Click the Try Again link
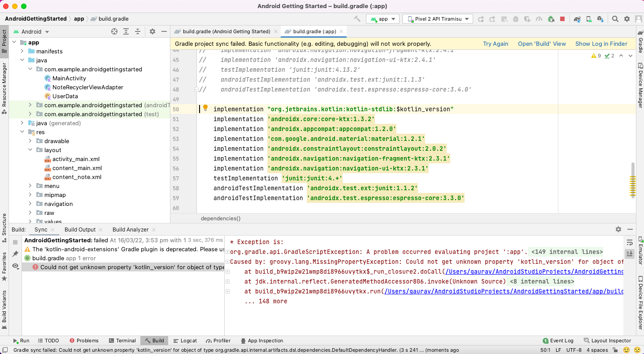This screenshot has height=354, width=644. [x=496, y=44]
